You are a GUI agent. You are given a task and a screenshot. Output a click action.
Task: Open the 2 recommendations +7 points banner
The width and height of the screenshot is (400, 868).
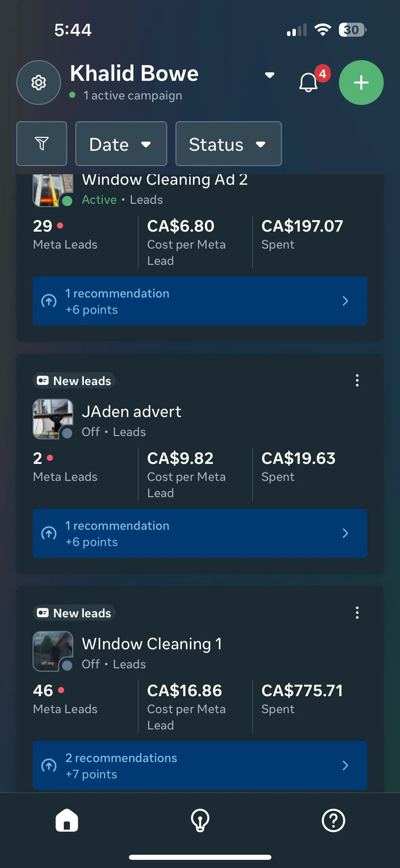pos(200,765)
